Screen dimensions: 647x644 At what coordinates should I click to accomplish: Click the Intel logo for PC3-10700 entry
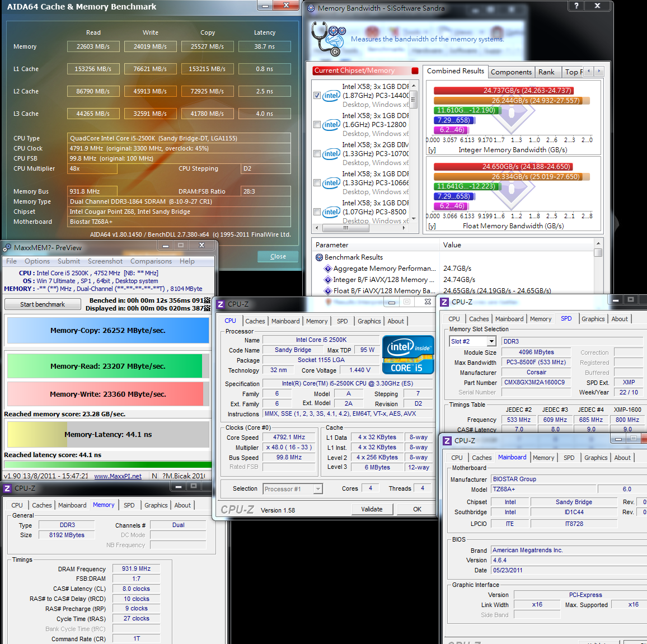(x=331, y=154)
